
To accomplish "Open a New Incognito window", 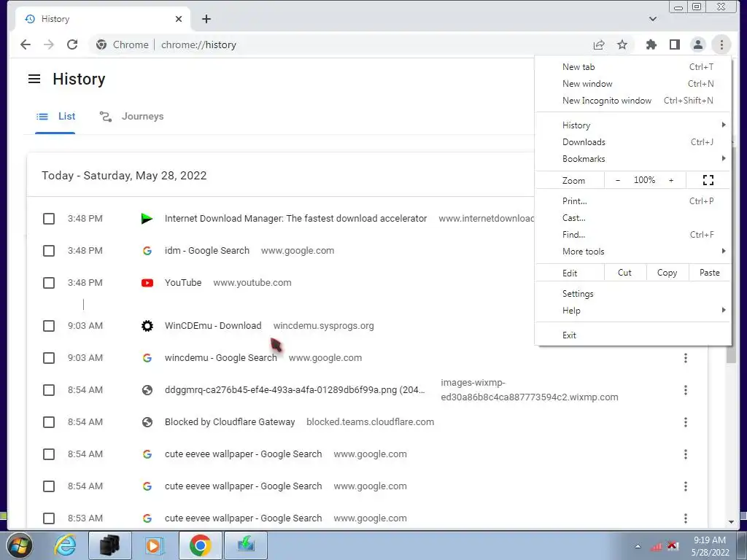I will (x=632, y=101).
